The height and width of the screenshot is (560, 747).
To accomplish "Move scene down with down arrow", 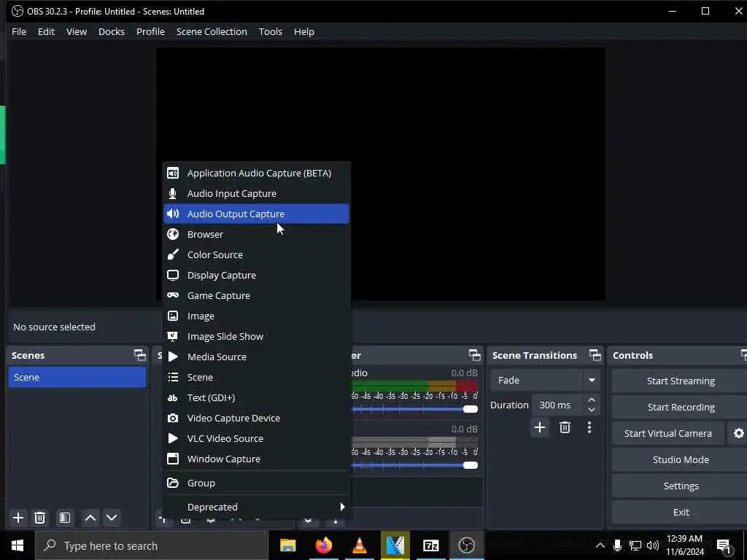I will [x=112, y=518].
